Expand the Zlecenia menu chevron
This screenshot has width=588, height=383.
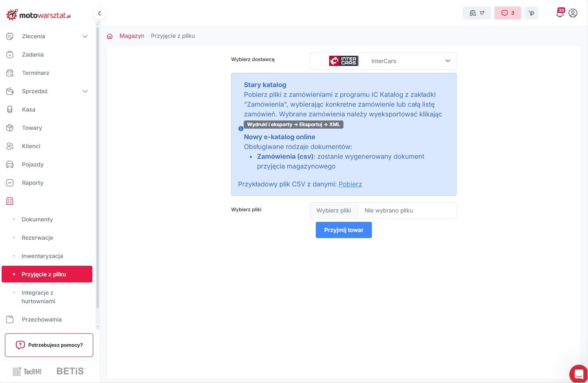85,36
